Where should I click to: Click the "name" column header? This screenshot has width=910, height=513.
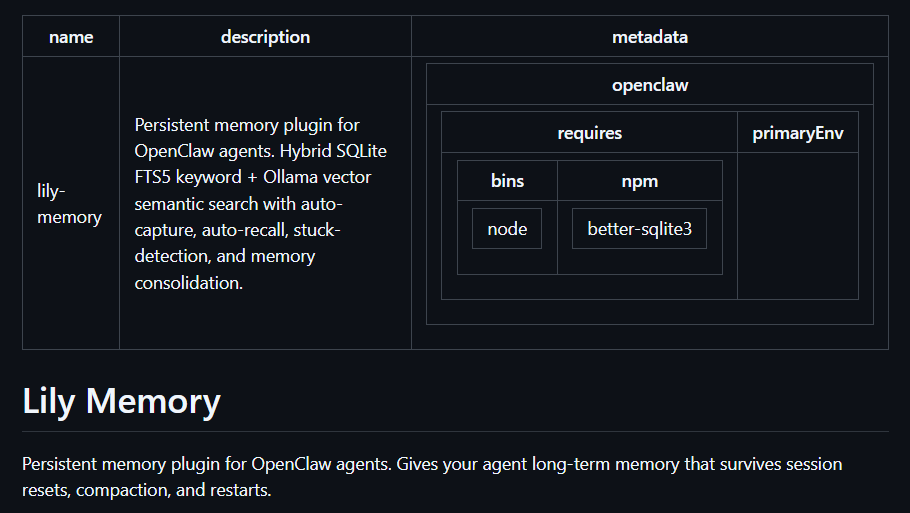point(71,37)
